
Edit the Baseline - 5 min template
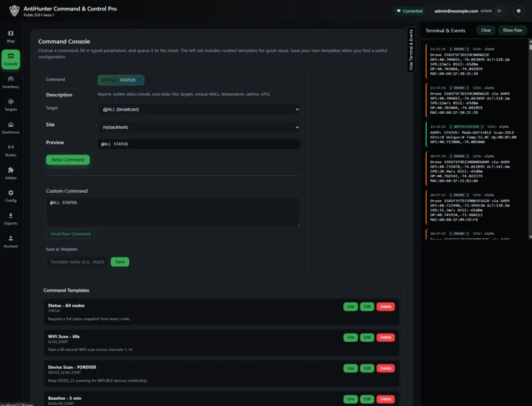tap(367, 399)
